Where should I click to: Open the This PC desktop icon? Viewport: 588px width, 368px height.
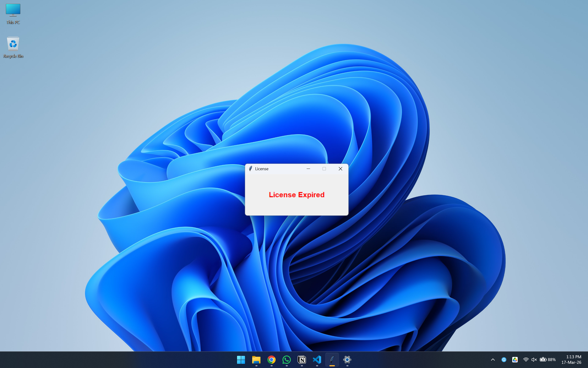[x=13, y=14]
